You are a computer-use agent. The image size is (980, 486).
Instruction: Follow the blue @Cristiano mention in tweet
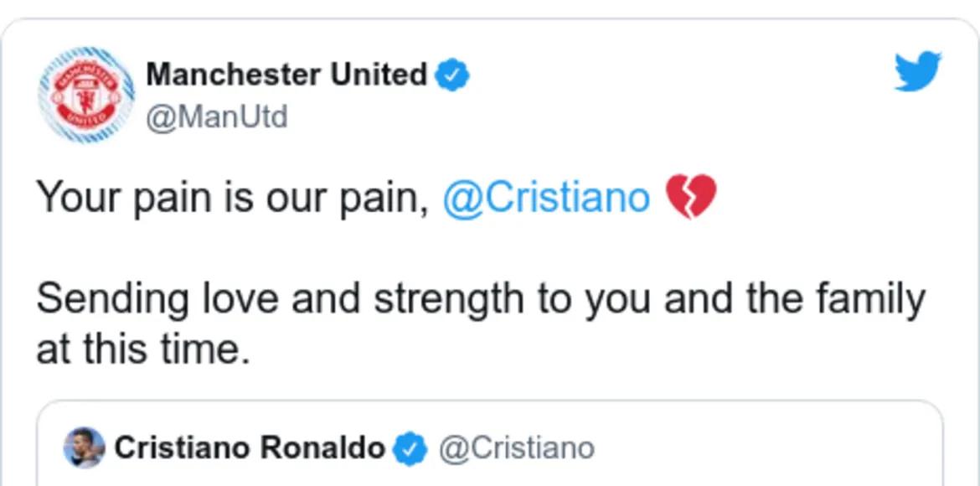click(x=546, y=198)
